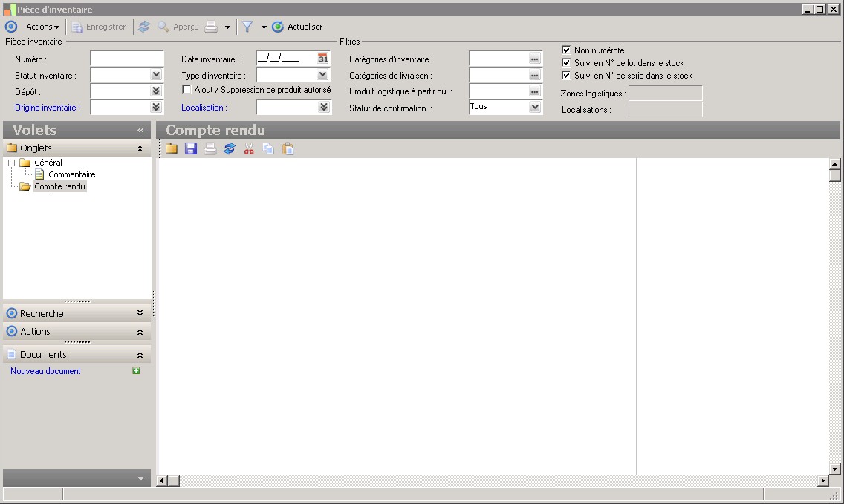Click the Enregistrer save button
Screen dimensions: 844x504
(99, 27)
